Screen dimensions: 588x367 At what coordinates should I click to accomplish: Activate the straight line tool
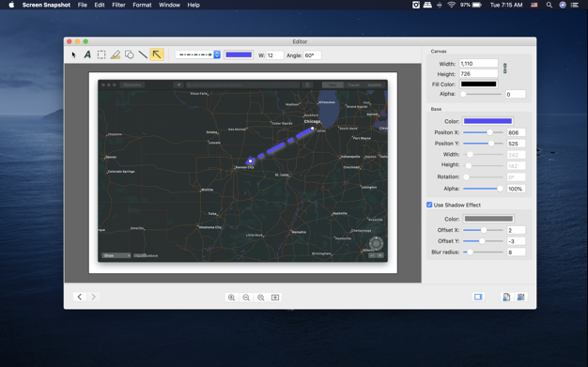point(143,54)
